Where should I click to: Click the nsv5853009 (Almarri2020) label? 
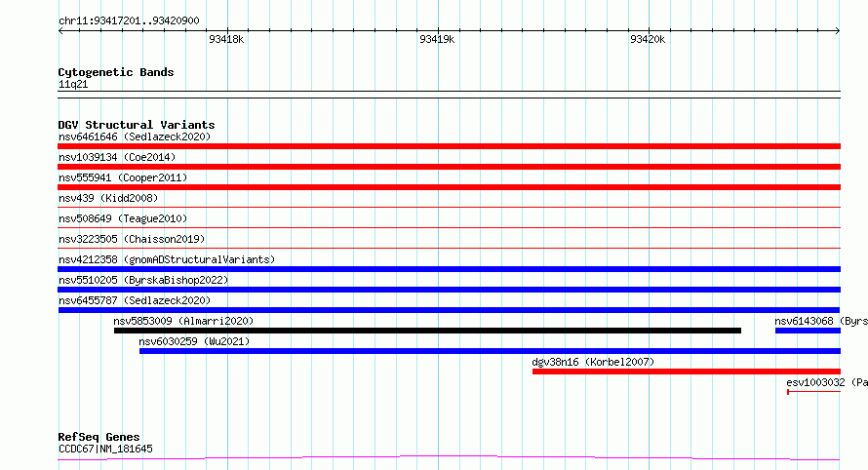click(x=183, y=321)
